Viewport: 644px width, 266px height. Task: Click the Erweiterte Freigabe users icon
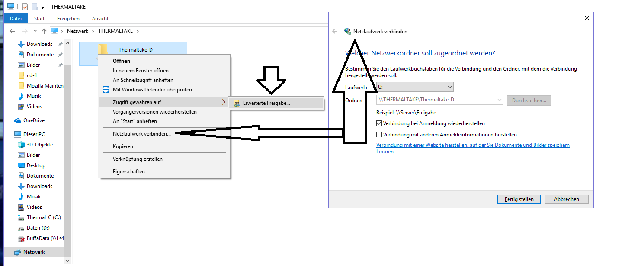(x=237, y=103)
